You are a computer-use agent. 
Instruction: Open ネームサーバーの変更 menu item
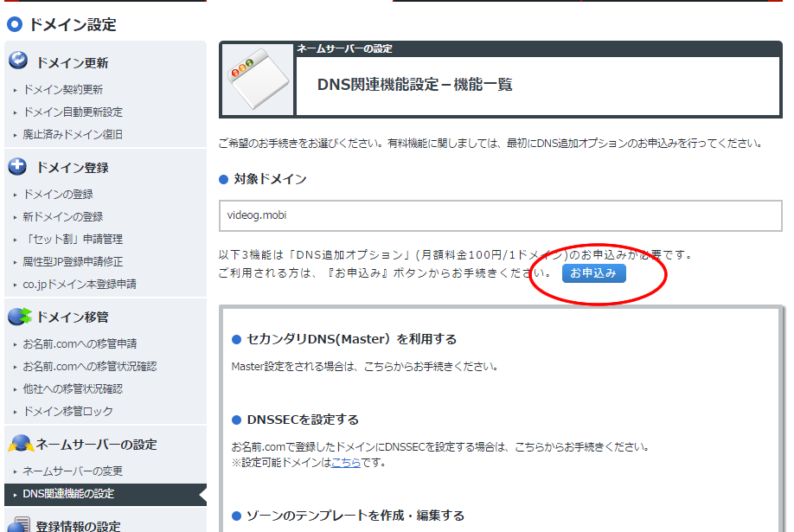(x=73, y=471)
